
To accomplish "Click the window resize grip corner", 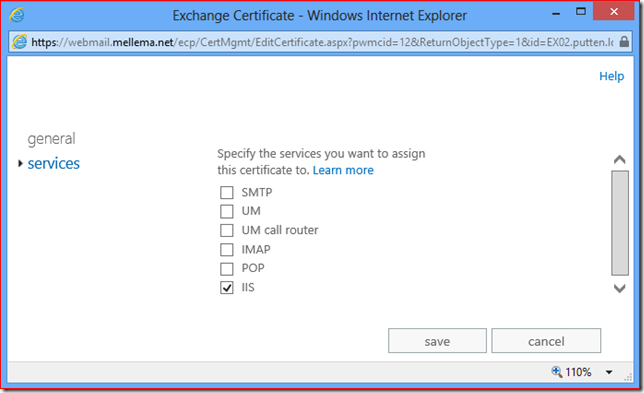I will [628, 378].
